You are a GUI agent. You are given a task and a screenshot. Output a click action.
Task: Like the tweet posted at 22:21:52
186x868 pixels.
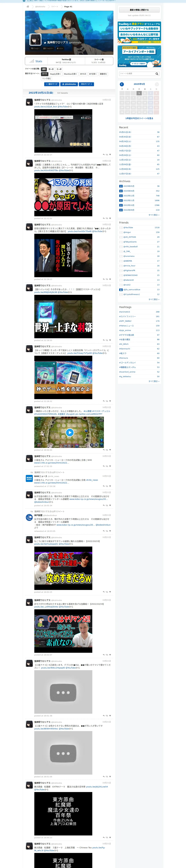110,218
